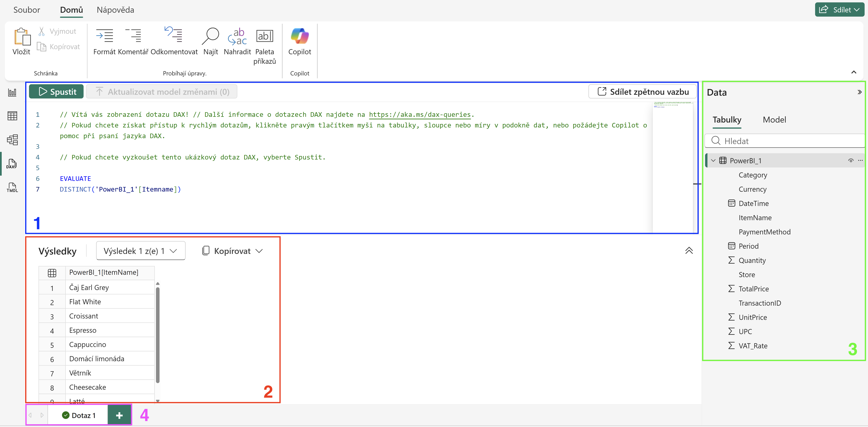
Task: Open the aka.ms/dax-queries link
Action: tap(420, 115)
